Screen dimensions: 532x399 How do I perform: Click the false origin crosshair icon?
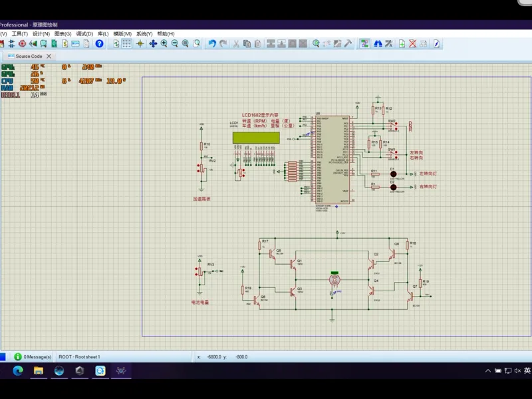pyautogui.click(x=140, y=43)
